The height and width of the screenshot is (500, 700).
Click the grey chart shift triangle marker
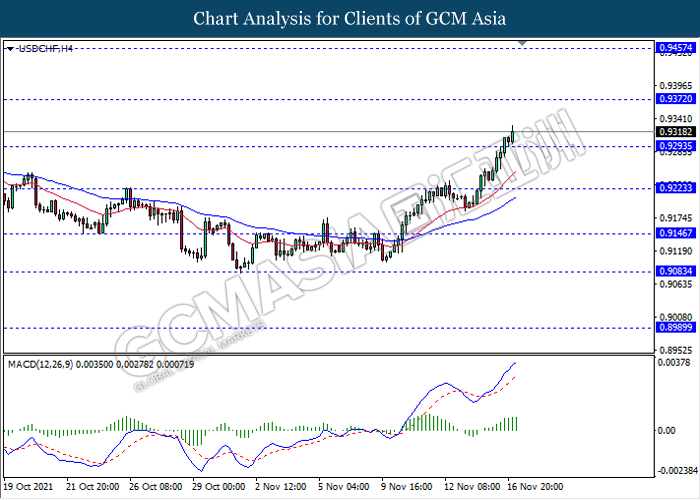tap(522, 43)
